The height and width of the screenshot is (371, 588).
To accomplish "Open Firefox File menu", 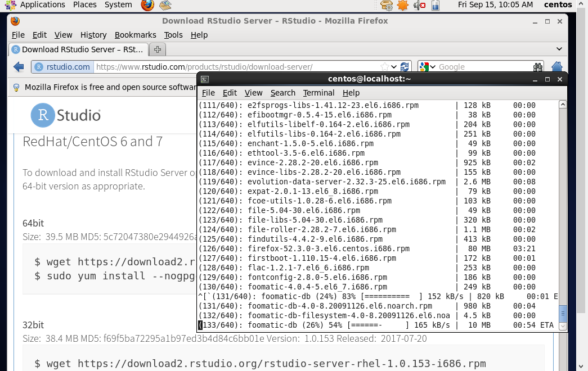I will [18, 35].
